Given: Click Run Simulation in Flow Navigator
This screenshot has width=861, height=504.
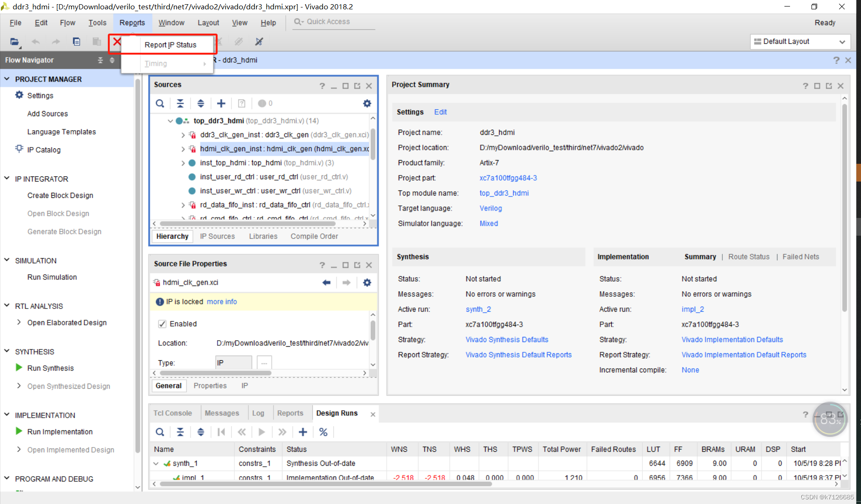Looking at the screenshot, I should (x=52, y=277).
